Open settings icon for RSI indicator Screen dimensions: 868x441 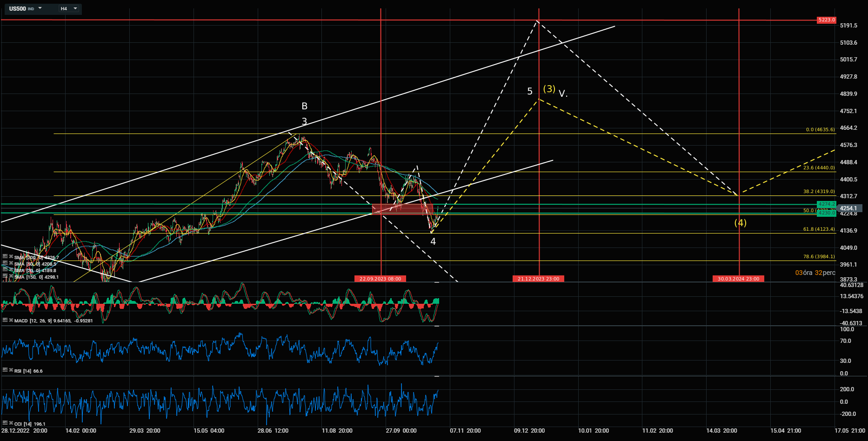pyautogui.click(x=5, y=370)
